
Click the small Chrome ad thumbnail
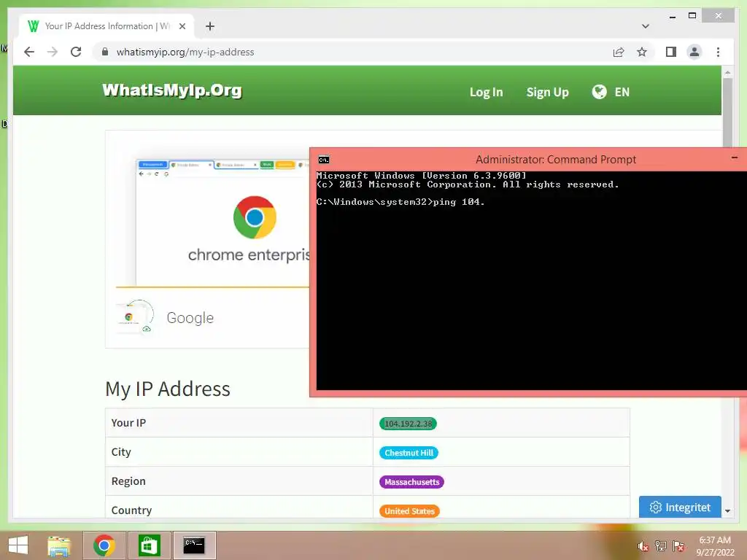(x=135, y=316)
